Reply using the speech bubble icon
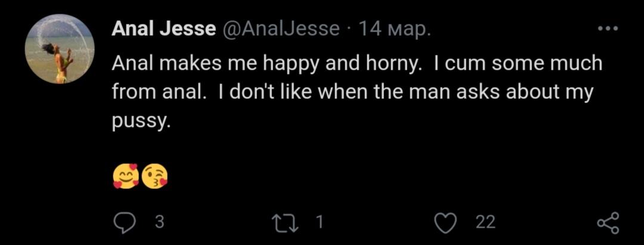 pos(125,223)
